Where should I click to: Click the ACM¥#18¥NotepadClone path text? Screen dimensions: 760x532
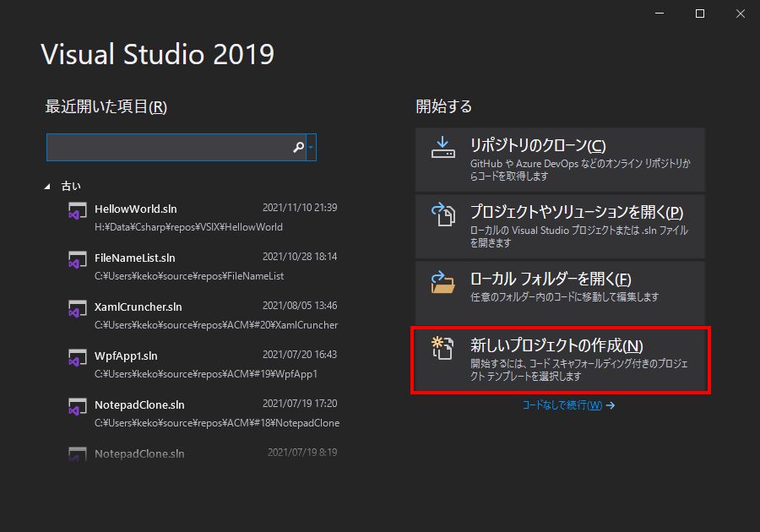217,422
